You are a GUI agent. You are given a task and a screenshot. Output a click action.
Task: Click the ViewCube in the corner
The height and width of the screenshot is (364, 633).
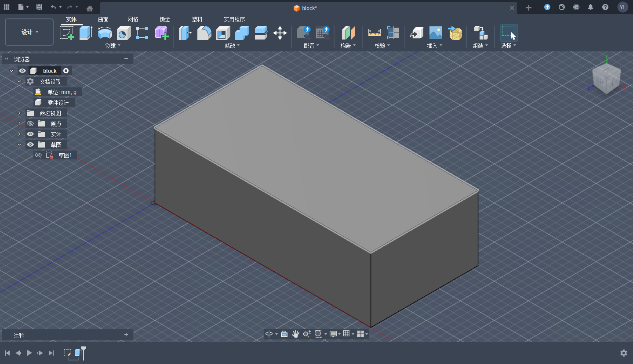pos(606,79)
